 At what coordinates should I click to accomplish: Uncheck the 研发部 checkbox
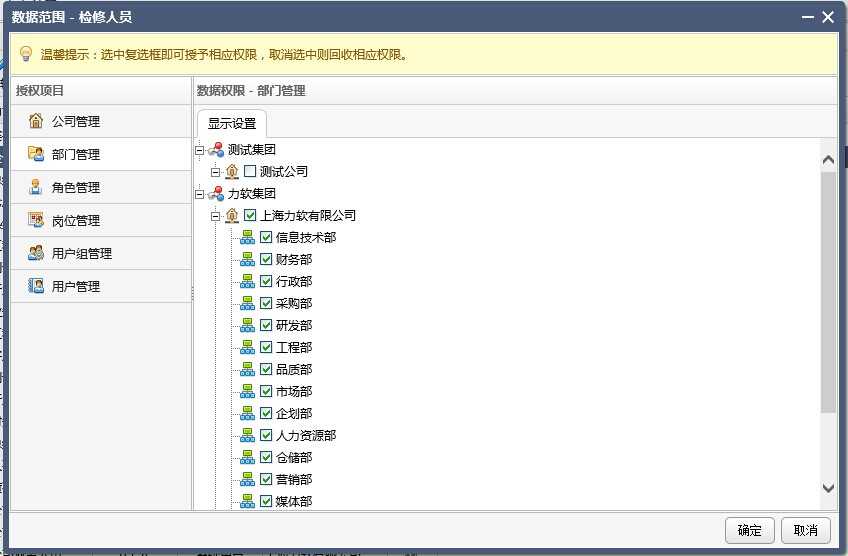266,326
